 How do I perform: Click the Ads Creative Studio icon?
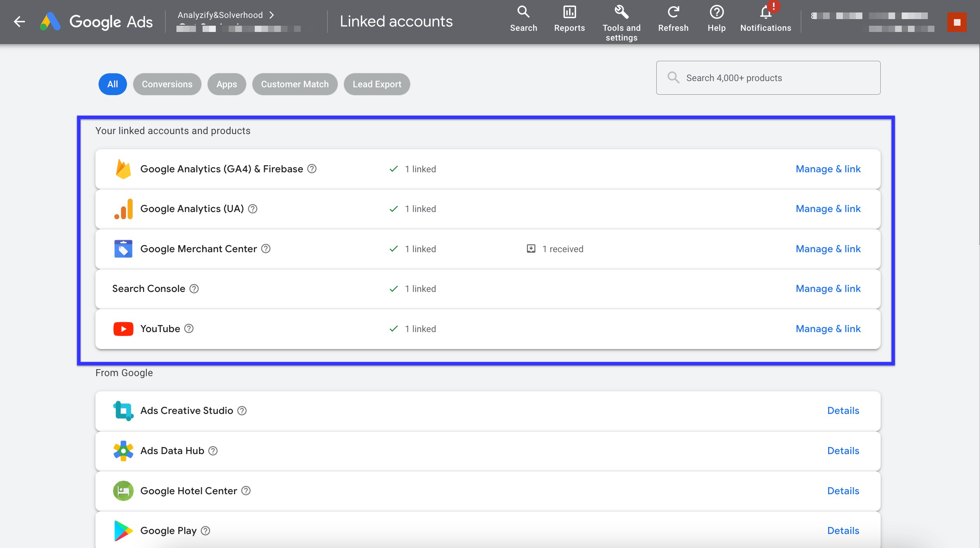pos(123,411)
